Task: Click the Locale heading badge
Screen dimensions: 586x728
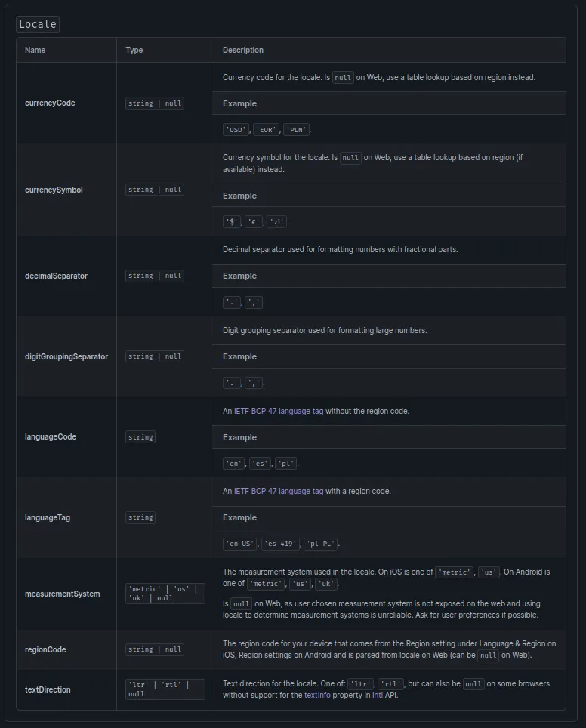Action: pos(37,24)
